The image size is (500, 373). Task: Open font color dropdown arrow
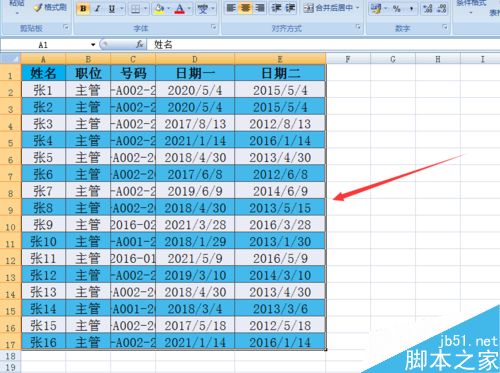[189, 9]
